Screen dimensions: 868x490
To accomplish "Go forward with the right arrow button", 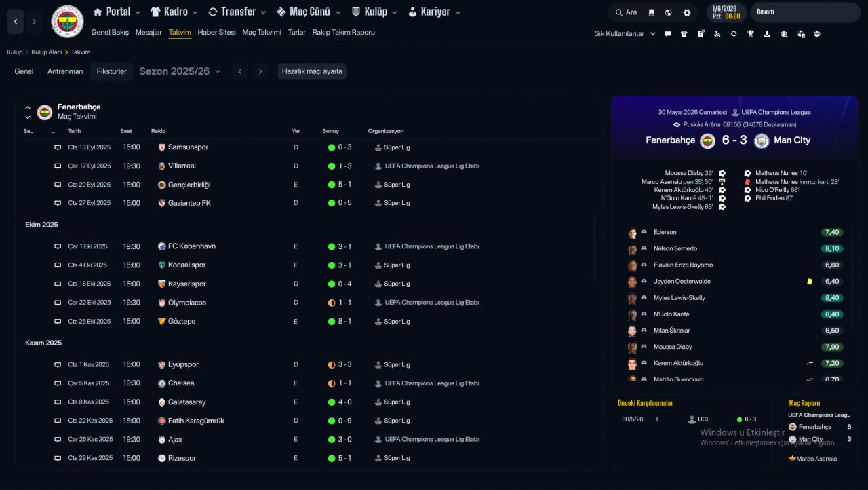I will pyautogui.click(x=35, y=22).
